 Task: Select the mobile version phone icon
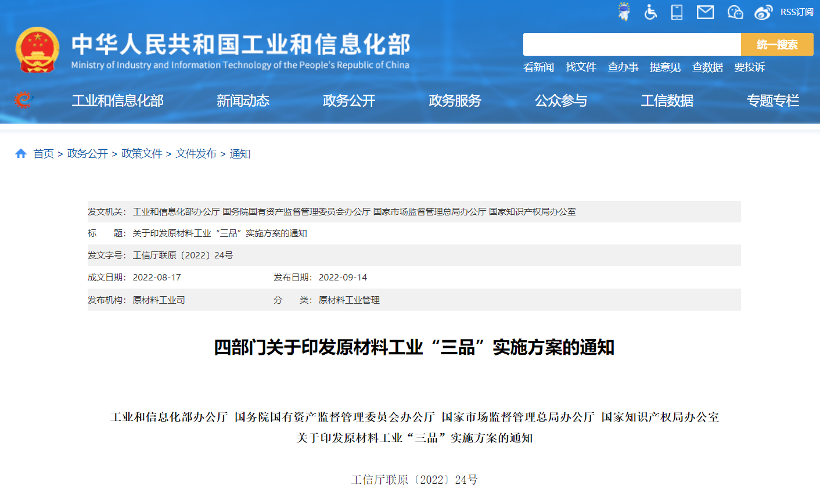pos(676,12)
